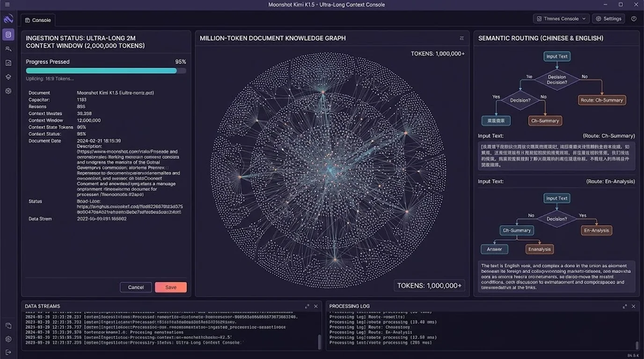The height and width of the screenshot is (359, 644).
Task: Open the Thmnes Console dropdown
Action: [561, 19]
